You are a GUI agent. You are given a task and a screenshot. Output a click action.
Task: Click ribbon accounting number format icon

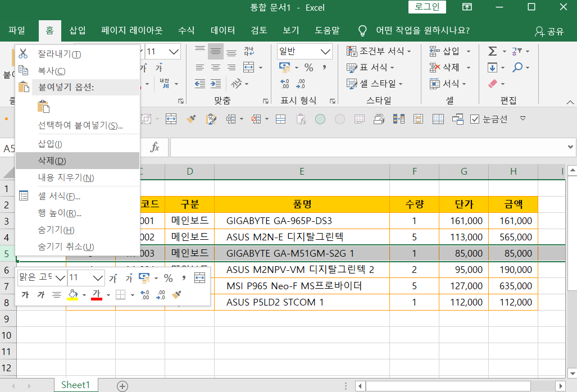tap(284, 67)
